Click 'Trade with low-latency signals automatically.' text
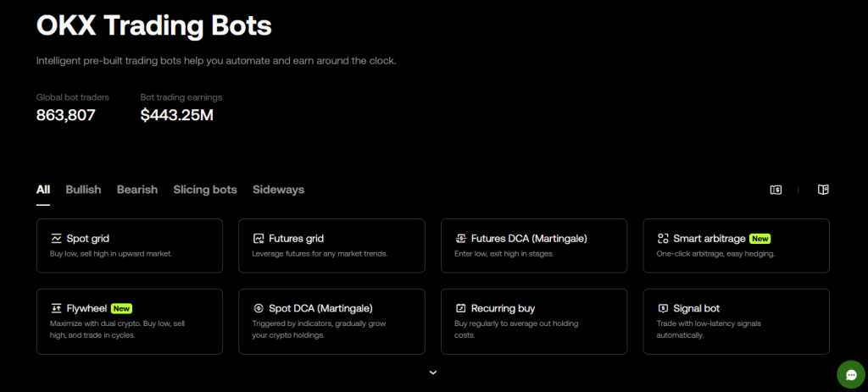Screen dimensions: 868x392 pos(709,329)
